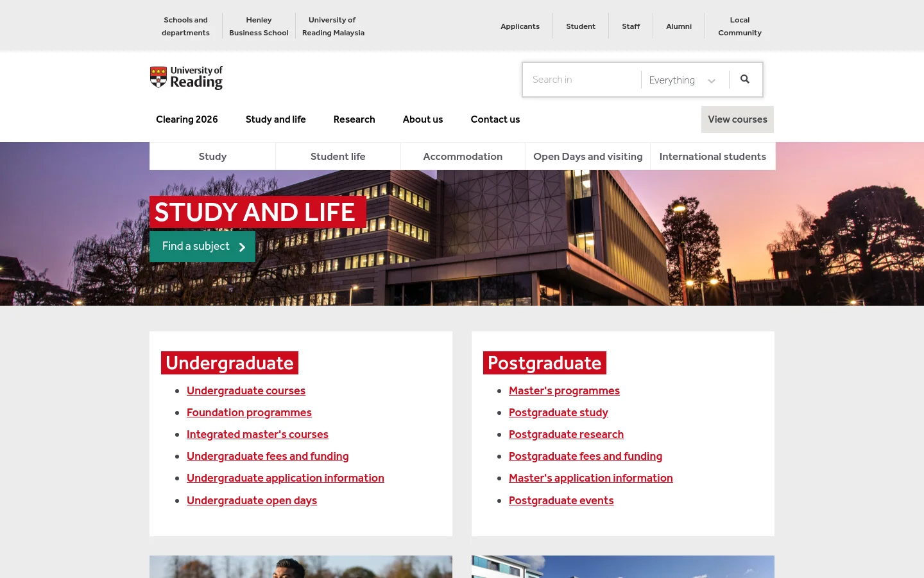
Task: Open Postgraduate study link
Action: click(558, 412)
